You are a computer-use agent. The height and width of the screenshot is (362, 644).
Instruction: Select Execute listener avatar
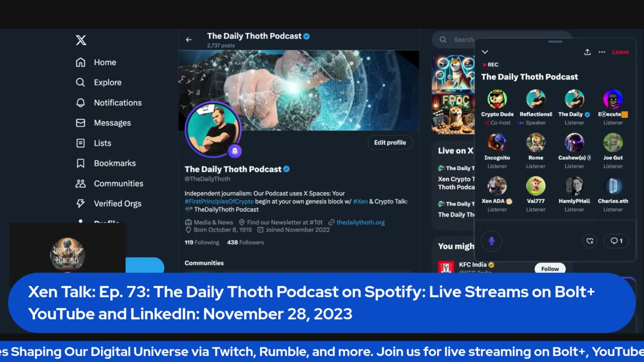point(613,100)
